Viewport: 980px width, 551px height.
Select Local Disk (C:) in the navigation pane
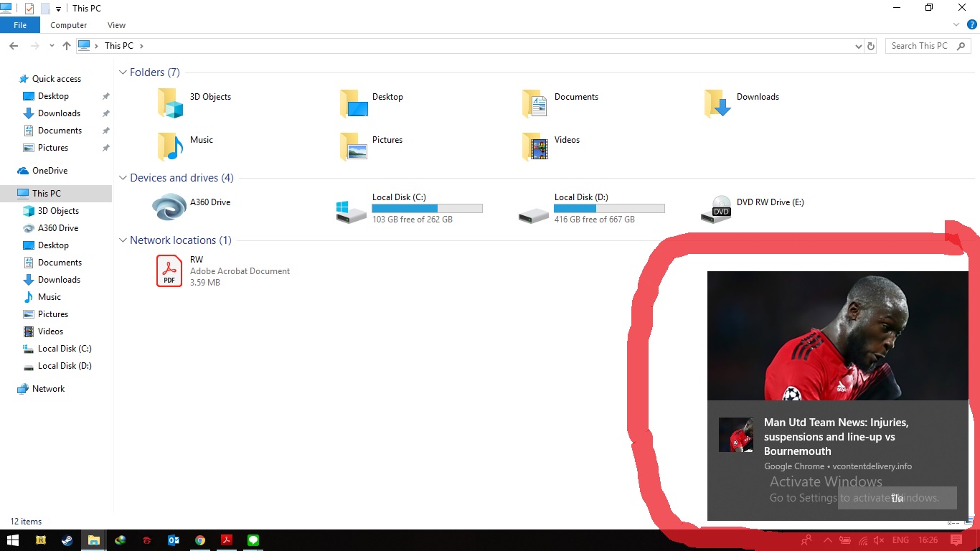(65, 349)
